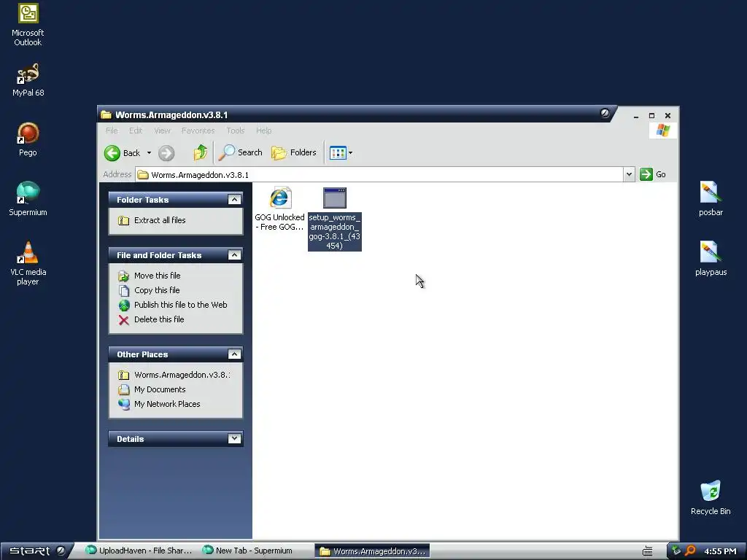747x560 pixels.
Task: Click the setup_worms_armageddon file name label
Action: click(334, 231)
